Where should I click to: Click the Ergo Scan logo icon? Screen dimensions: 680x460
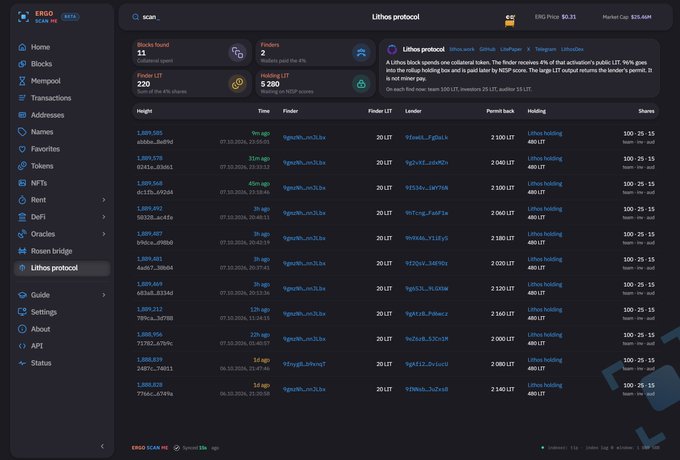23,17
